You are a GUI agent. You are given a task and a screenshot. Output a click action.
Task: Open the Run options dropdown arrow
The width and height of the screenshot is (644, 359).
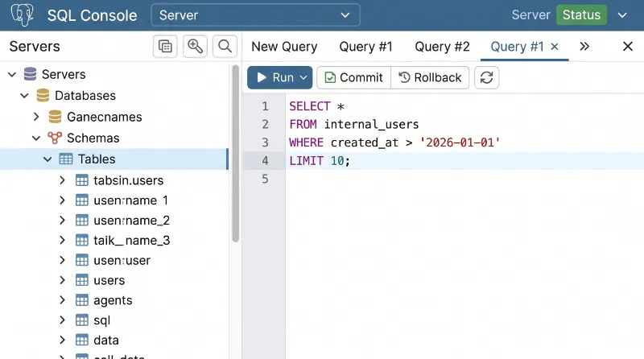coord(303,77)
